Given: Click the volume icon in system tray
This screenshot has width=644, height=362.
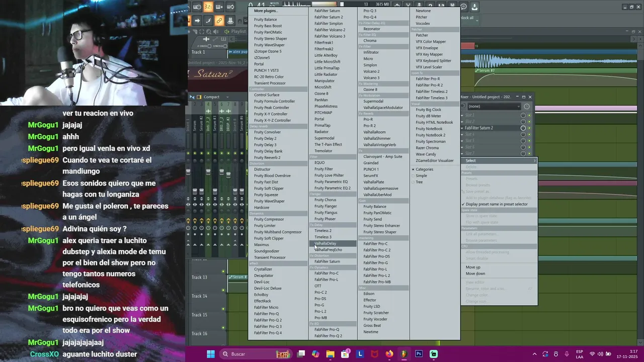Looking at the screenshot, I should tap(600, 354).
